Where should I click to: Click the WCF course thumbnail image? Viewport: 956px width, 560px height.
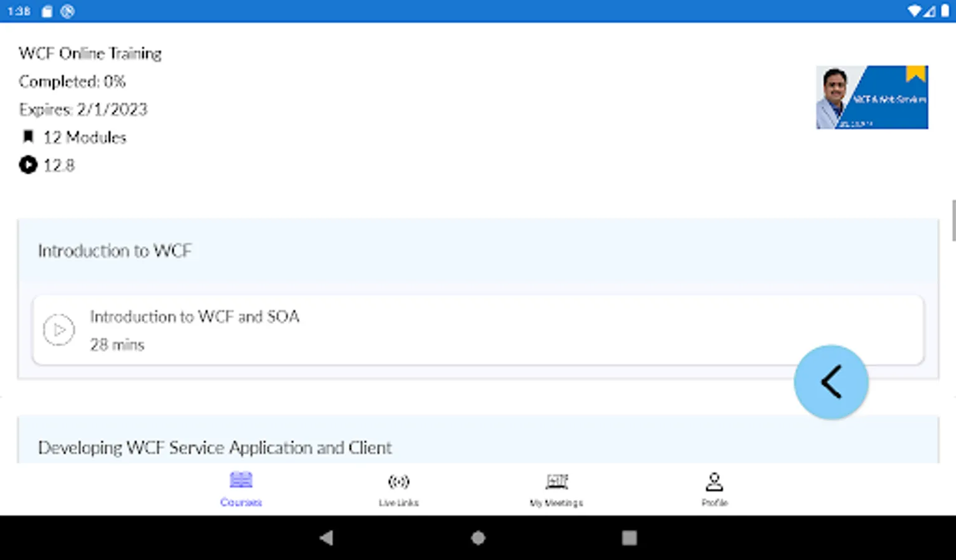[872, 97]
